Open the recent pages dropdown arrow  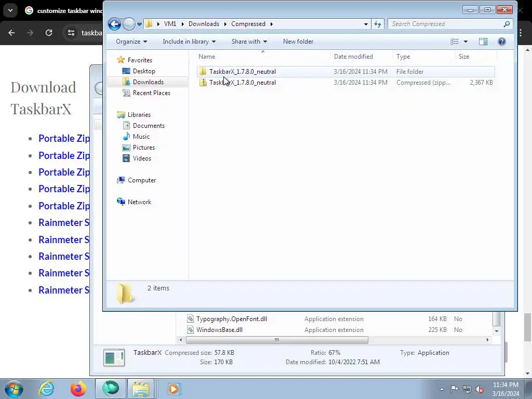coord(139,24)
